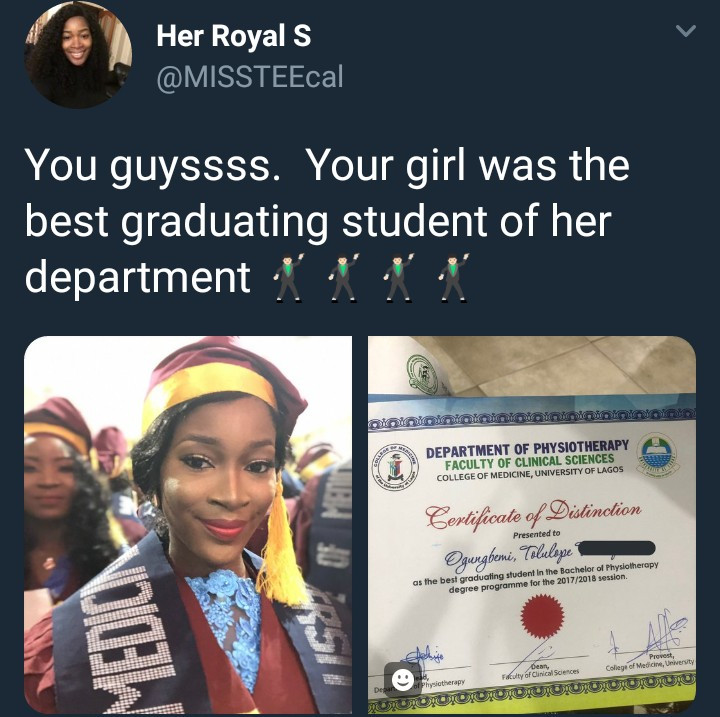This screenshot has height=717, width=720.
Task: Open Her Royal S profile avatar
Action: pyautogui.click(x=79, y=54)
